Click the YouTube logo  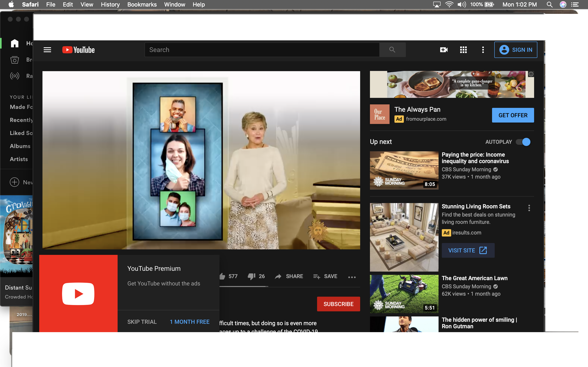point(78,50)
